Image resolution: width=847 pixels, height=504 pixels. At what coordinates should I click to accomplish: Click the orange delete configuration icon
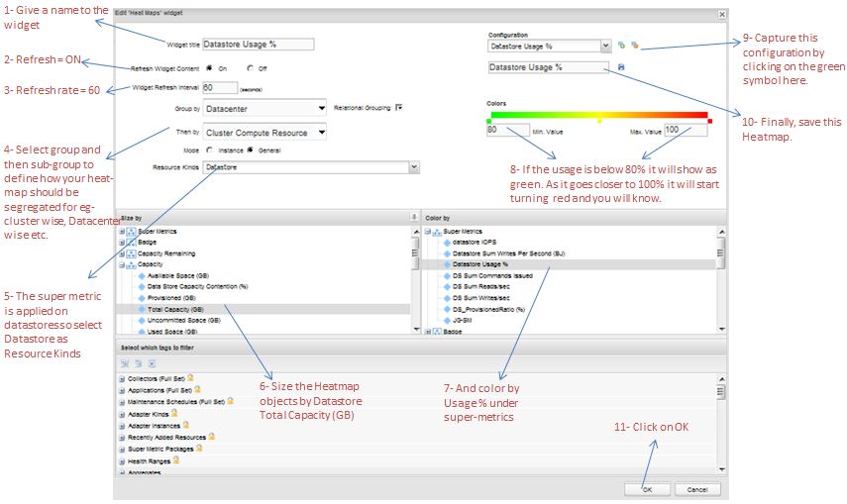click(634, 46)
